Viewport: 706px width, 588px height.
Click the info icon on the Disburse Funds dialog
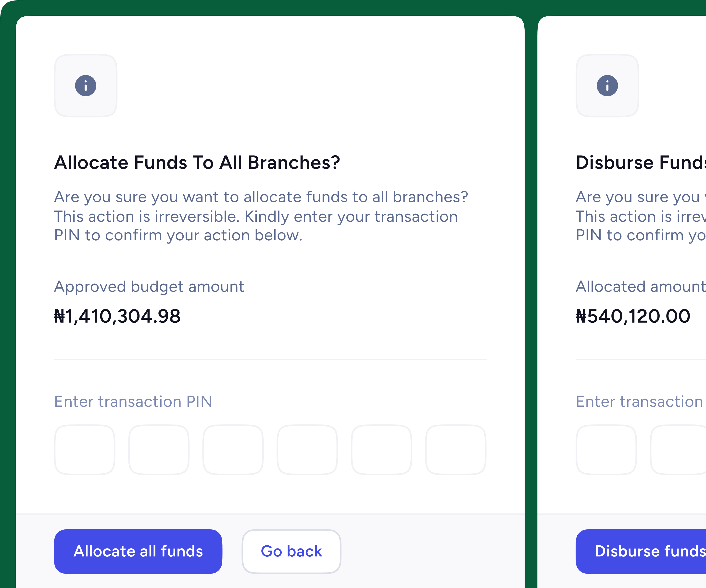pyautogui.click(x=607, y=85)
